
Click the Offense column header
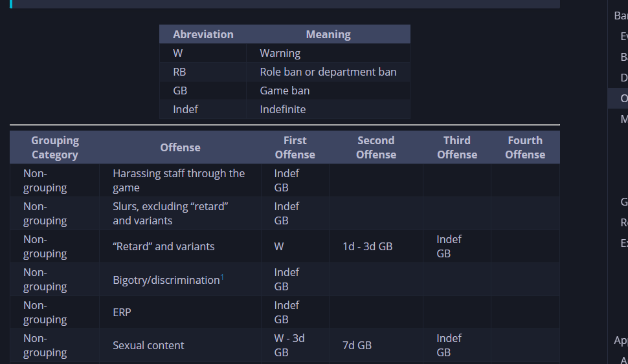tap(180, 147)
